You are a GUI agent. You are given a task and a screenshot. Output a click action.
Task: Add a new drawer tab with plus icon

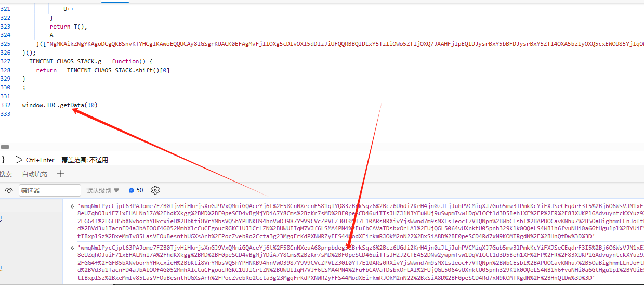pyautogui.click(x=61, y=174)
